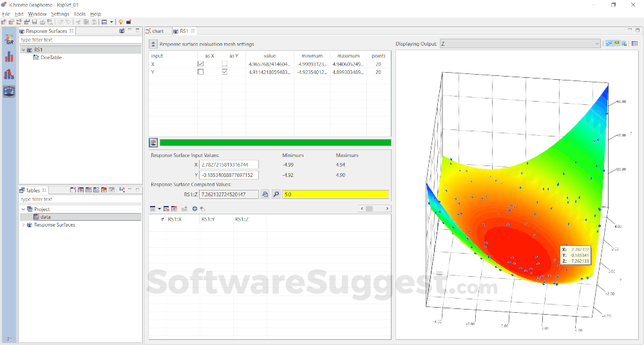
Task: Click the Paste toolbar icon
Action: pyautogui.click(x=93, y=22)
